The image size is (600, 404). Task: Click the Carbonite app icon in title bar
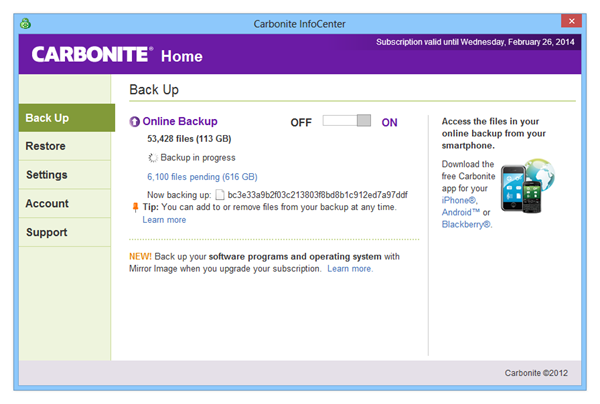point(25,23)
